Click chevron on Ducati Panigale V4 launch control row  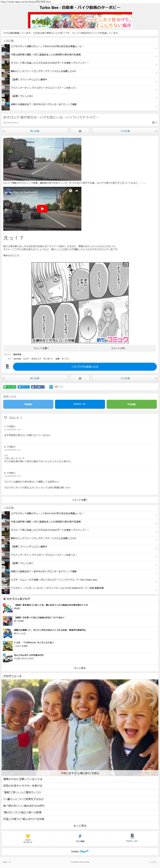tap(156, 590)
